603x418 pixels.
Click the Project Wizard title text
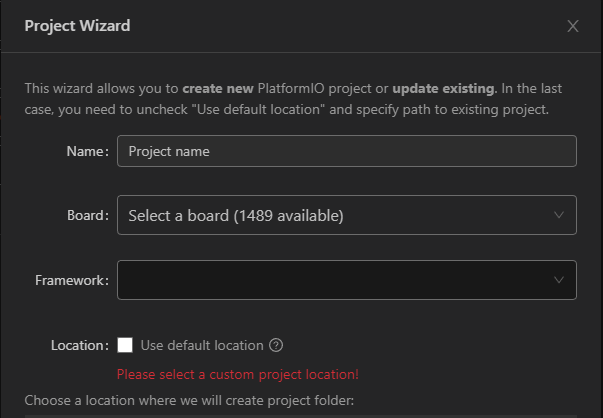point(77,26)
